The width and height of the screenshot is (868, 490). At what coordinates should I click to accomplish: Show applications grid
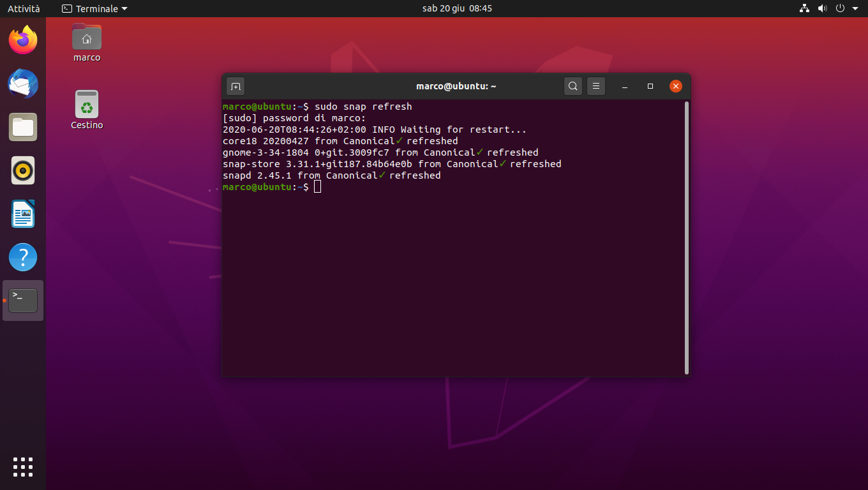pos(23,467)
